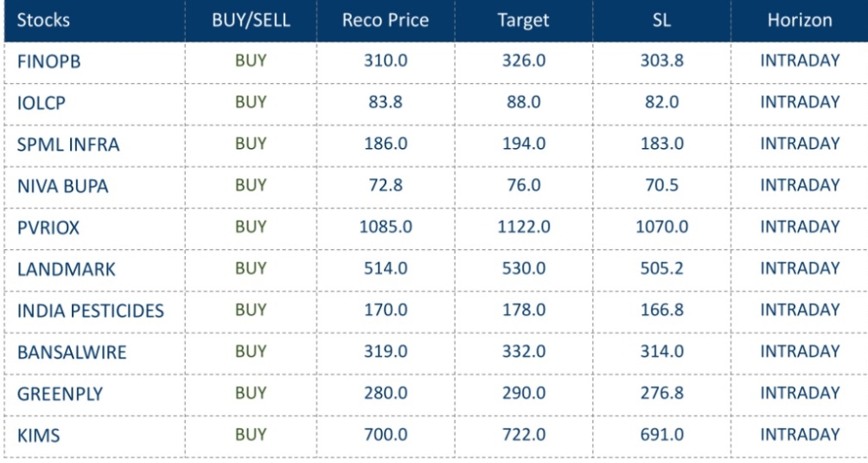Select PVRIOX in the stocks column
This screenshot has width=868, height=463.
(48, 228)
